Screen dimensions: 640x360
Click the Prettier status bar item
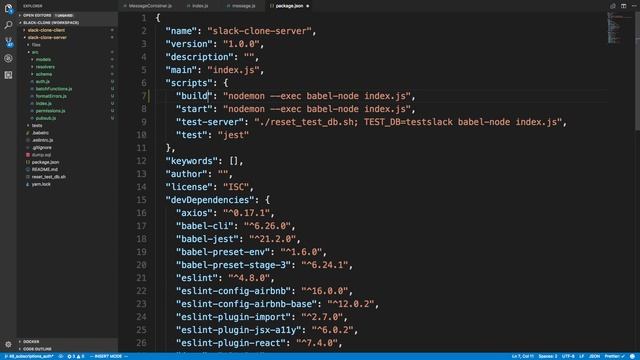pyautogui.click(x=614, y=356)
